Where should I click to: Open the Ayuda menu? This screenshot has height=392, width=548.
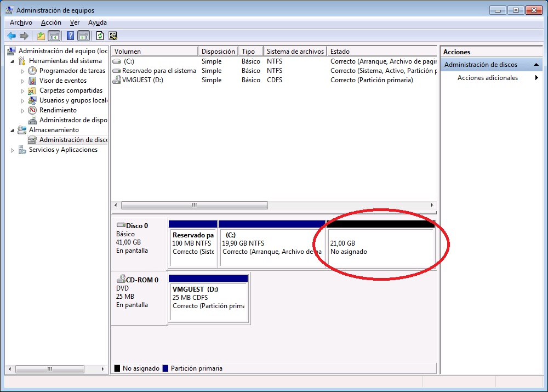tap(98, 22)
